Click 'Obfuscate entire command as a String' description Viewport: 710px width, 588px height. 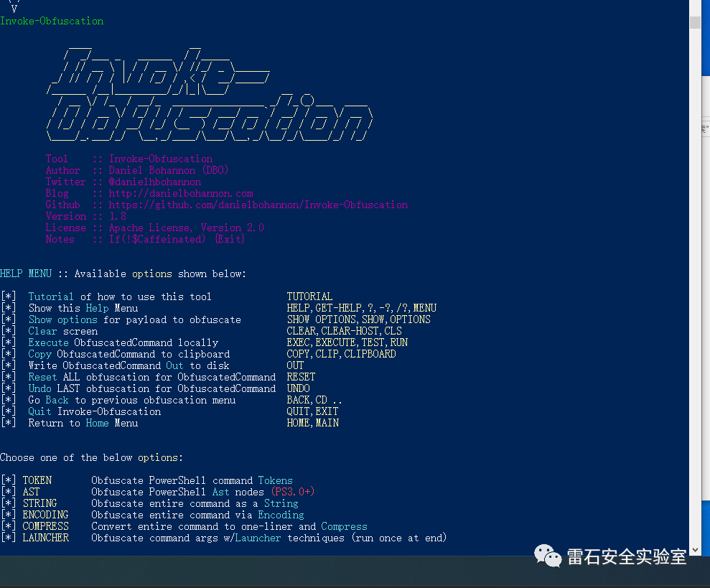point(195,503)
